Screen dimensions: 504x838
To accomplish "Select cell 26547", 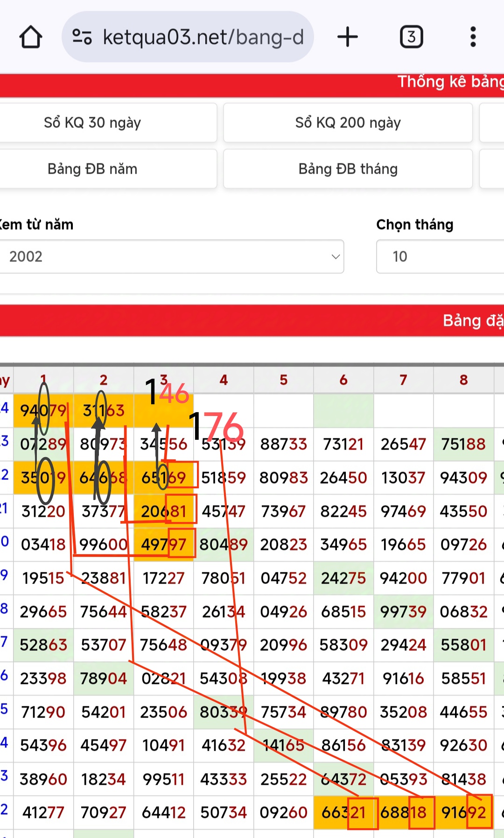I will point(404,444).
